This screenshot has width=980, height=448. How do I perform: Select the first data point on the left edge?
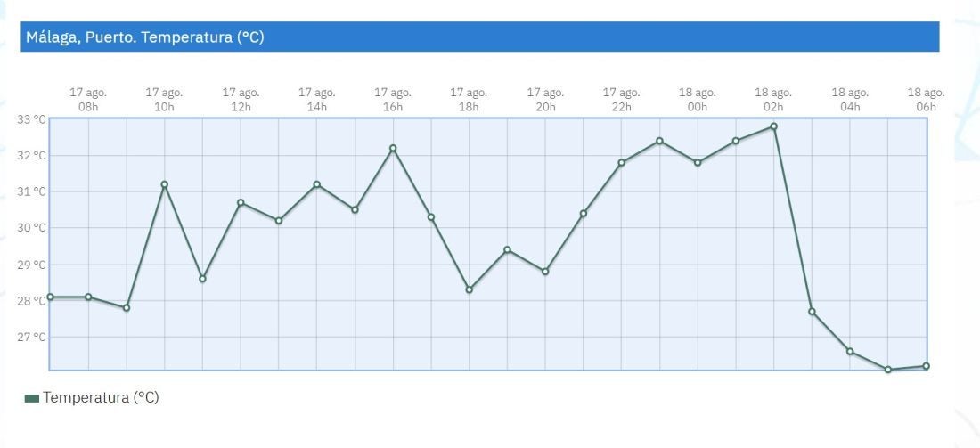[x=50, y=297]
